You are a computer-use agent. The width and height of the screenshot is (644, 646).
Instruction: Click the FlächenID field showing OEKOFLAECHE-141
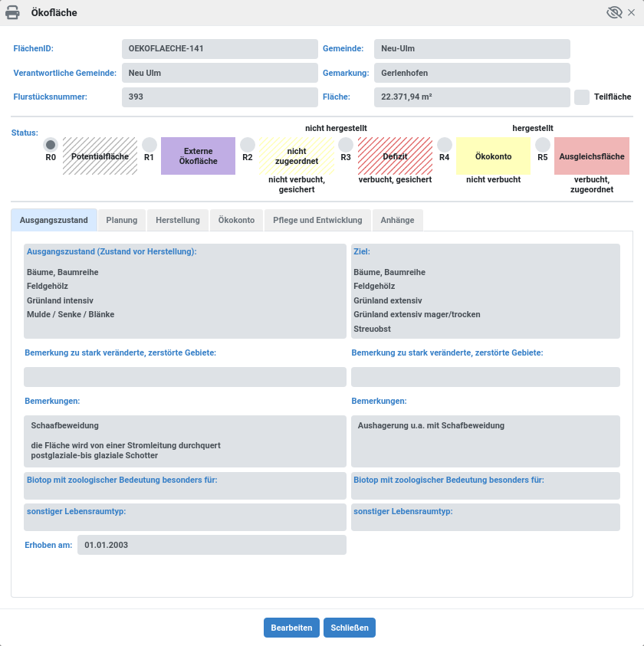[x=219, y=48]
